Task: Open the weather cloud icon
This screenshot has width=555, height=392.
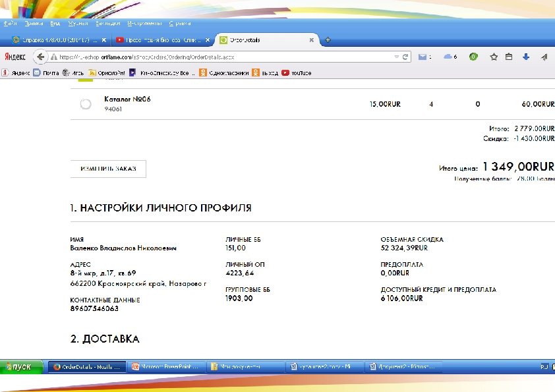Action: coord(448,57)
